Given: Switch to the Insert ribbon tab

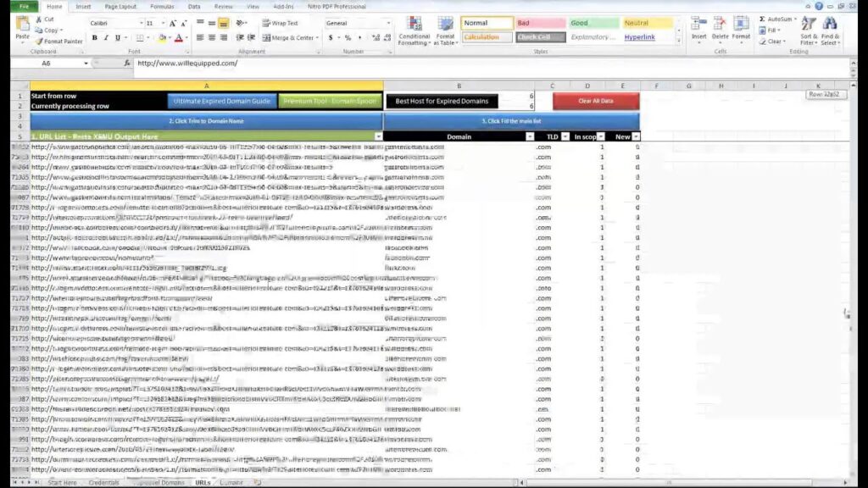Looking at the screenshot, I should tap(83, 7).
